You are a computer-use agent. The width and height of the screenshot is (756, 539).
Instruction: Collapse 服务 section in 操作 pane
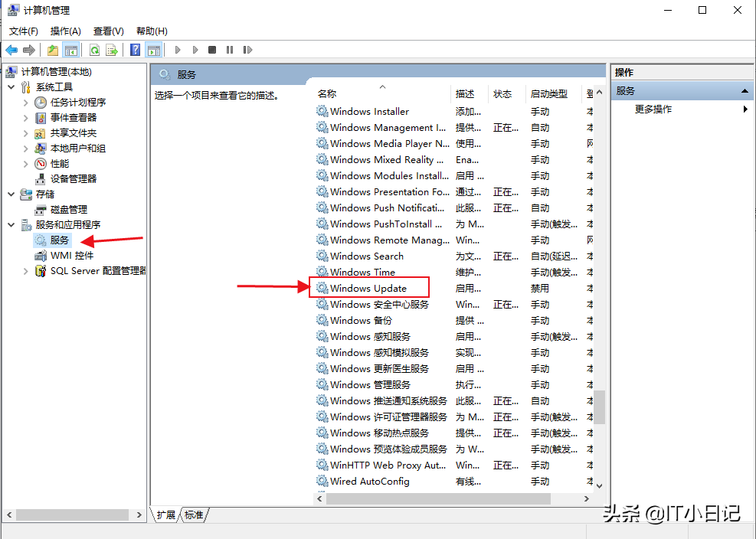(745, 90)
